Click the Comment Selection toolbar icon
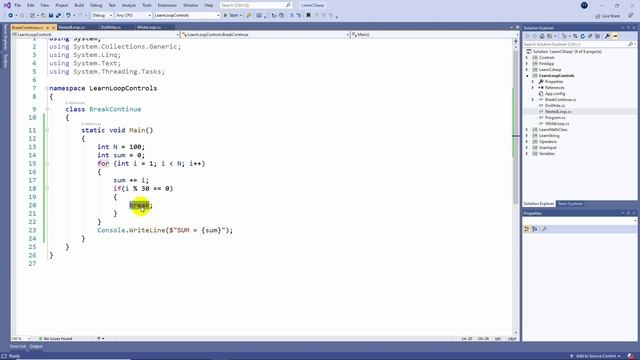This screenshot has width=640, height=360. pos(292,16)
